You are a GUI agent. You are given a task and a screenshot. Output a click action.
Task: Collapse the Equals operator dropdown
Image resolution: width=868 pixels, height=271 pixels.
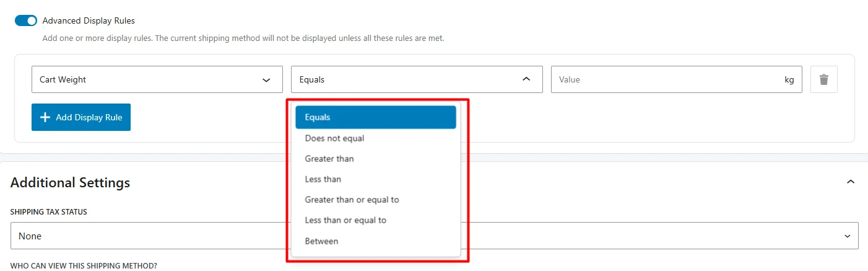coord(416,79)
